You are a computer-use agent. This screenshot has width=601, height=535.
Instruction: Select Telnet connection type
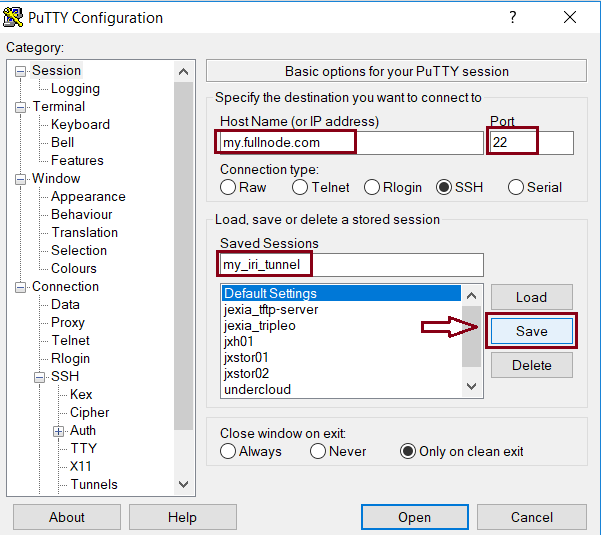coord(300,187)
